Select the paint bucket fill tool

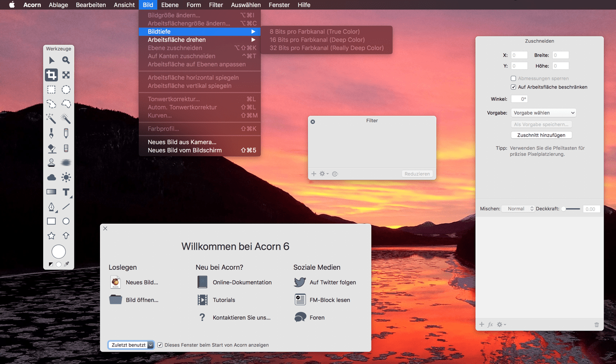point(51,148)
